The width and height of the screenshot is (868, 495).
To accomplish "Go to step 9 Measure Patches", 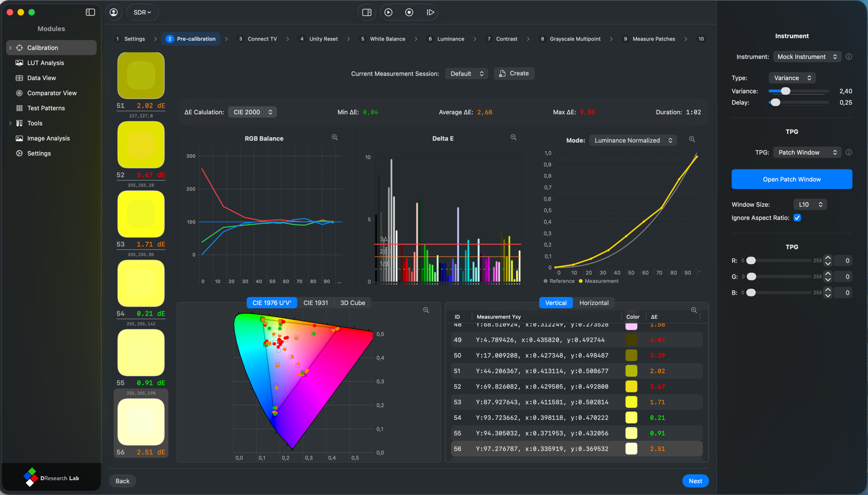I will click(x=649, y=39).
